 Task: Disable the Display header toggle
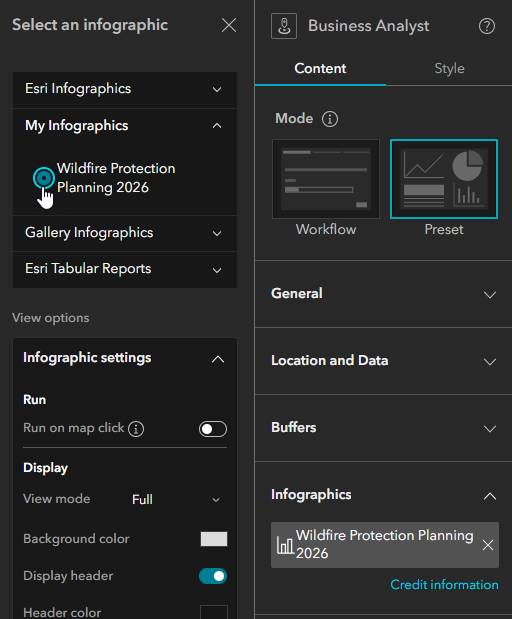pyautogui.click(x=213, y=576)
